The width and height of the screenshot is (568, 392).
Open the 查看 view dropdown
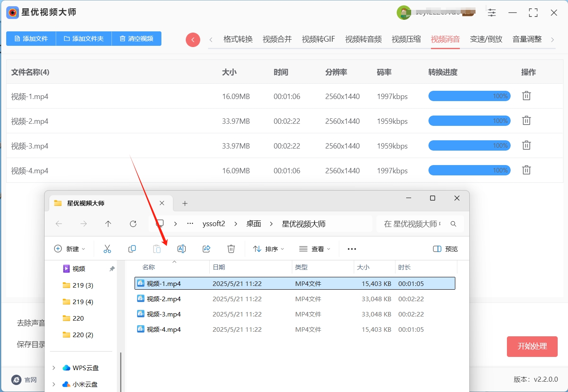click(315, 249)
